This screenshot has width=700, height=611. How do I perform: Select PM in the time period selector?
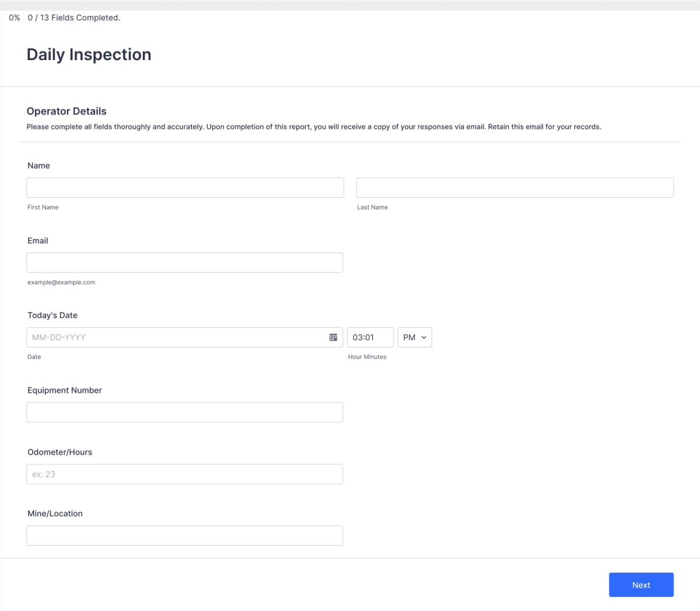tap(414, 337)
